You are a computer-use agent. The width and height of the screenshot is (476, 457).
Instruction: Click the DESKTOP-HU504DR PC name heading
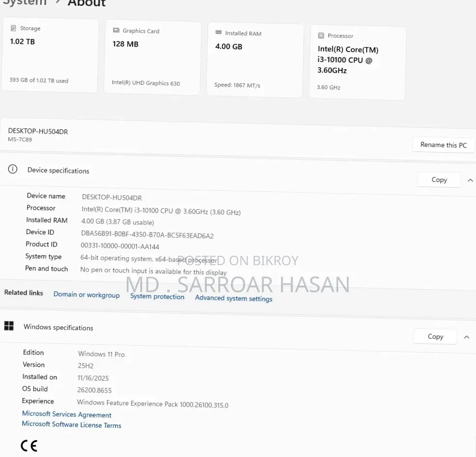tap(38, 131)
